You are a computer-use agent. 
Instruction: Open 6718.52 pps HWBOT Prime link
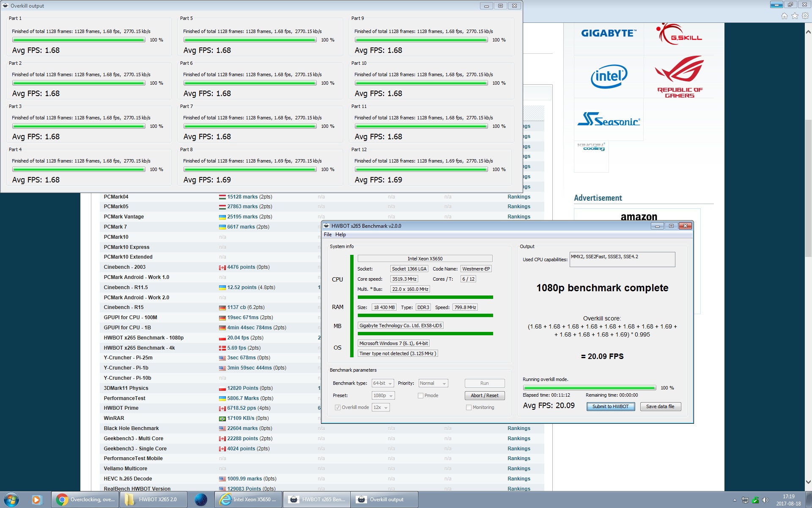click(x=241, y=408)
